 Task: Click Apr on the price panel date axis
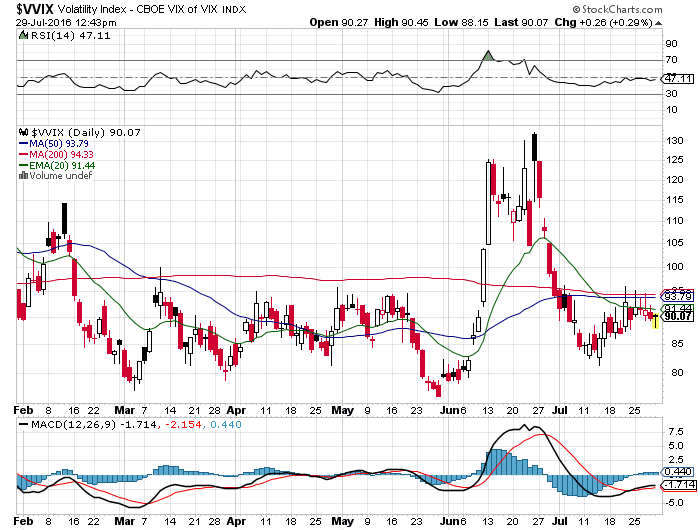236,410
